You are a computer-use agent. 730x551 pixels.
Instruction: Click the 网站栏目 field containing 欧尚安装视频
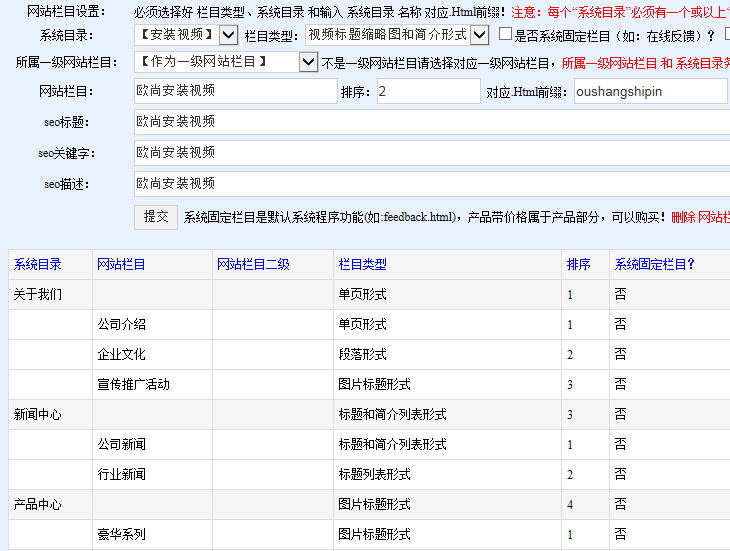click(236, 91)
